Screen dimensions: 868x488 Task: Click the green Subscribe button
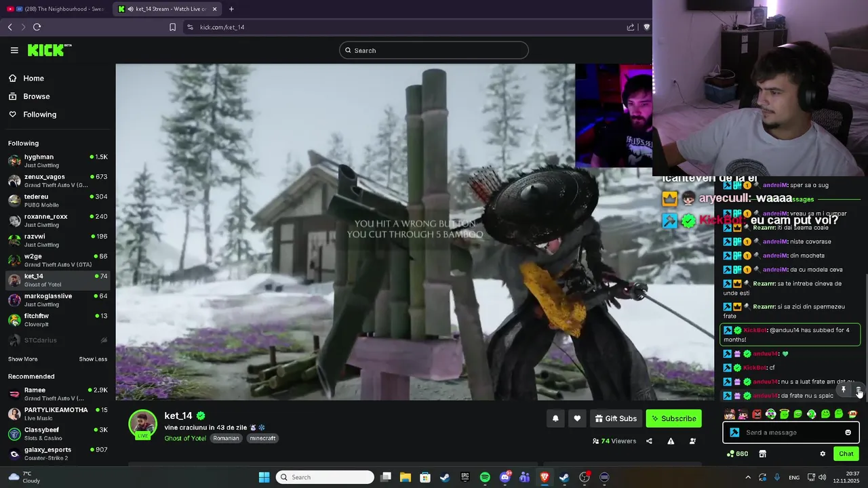click(674, 419)
